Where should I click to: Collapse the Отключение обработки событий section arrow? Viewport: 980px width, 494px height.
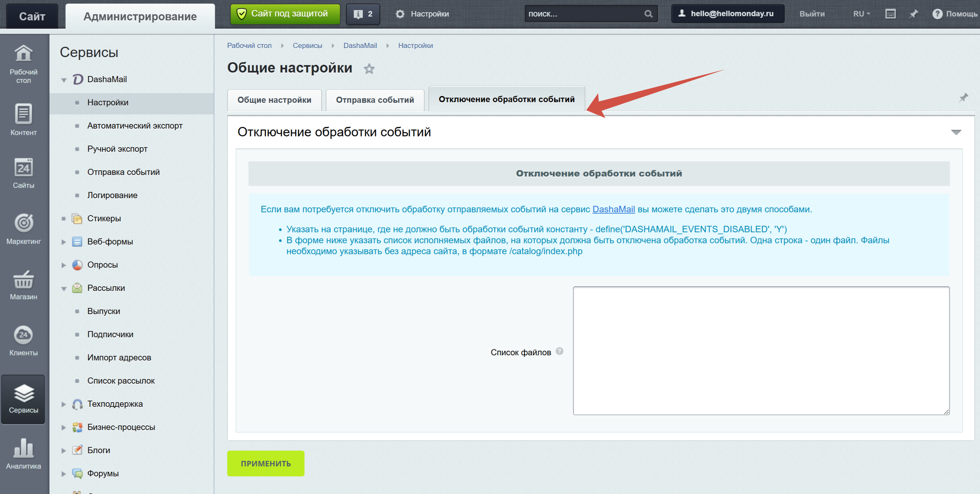(x=956, y=132)
